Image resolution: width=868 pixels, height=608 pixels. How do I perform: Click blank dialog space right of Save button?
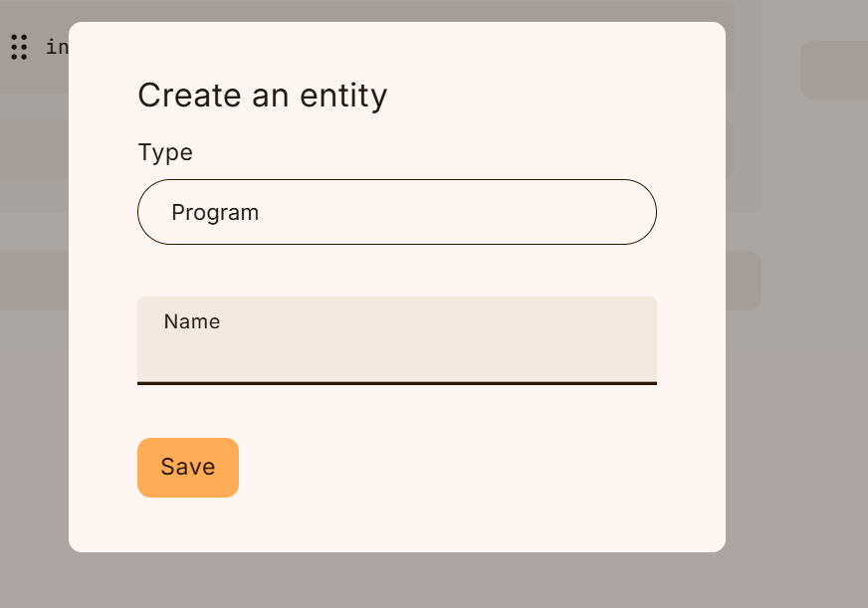coord(443,468)
